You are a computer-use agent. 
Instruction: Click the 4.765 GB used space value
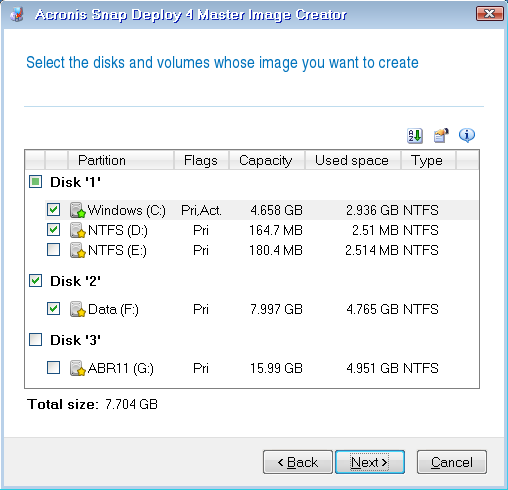372,309
